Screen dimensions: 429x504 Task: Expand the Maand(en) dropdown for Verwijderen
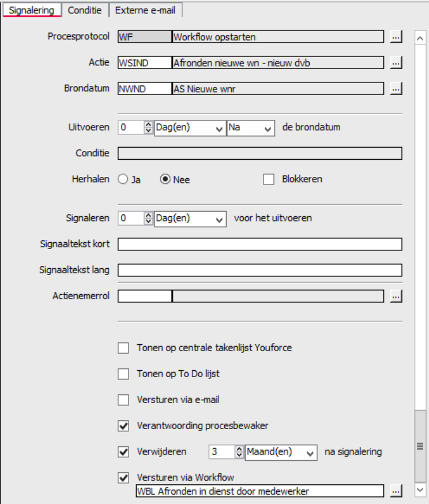pos(281,453)
